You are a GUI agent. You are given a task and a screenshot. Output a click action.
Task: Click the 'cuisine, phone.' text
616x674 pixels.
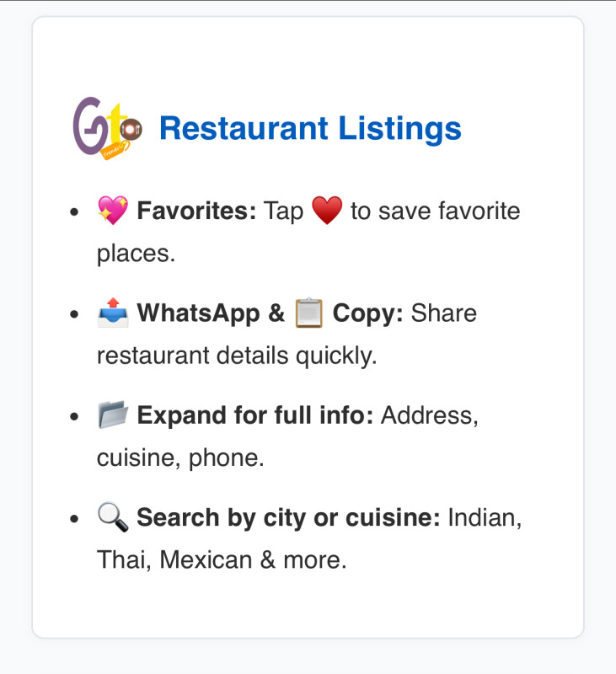180,457
